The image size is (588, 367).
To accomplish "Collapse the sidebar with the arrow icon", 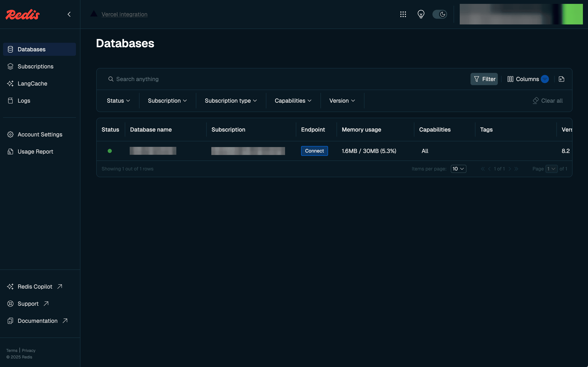I will point(69,14).
